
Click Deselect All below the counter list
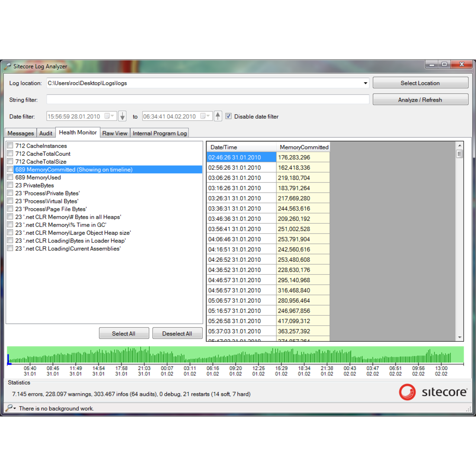pos(177,333)
